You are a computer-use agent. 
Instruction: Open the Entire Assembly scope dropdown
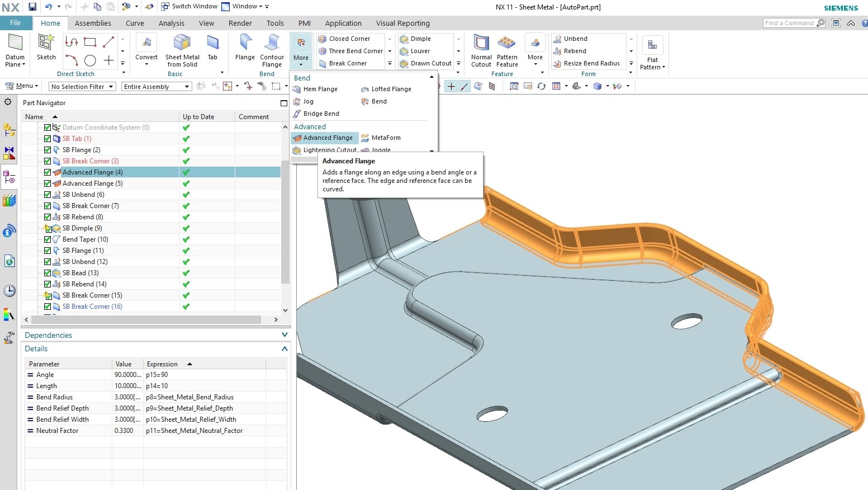click(156, 87)
